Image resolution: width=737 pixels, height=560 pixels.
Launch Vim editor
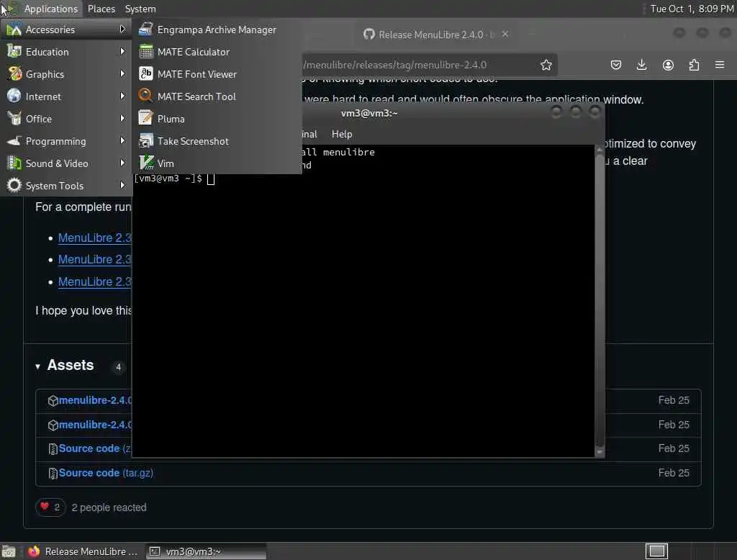click(217, 163)
